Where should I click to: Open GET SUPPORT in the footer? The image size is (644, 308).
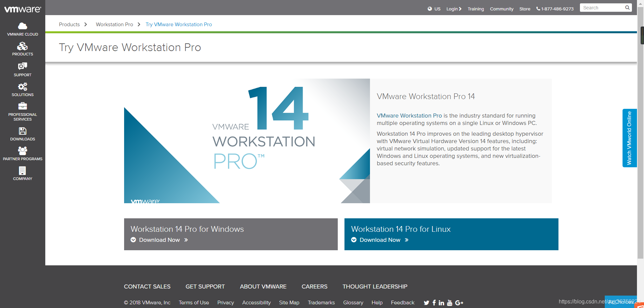(x=205, y=287)
